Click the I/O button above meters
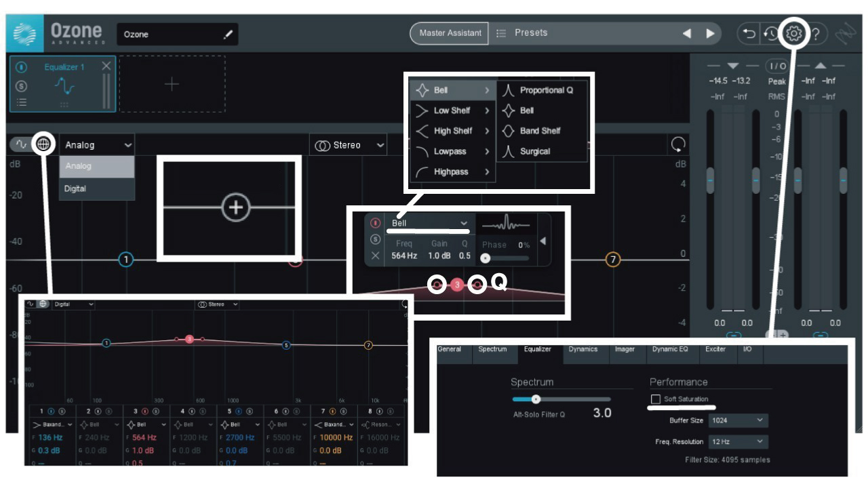 (x=776, y=66)
